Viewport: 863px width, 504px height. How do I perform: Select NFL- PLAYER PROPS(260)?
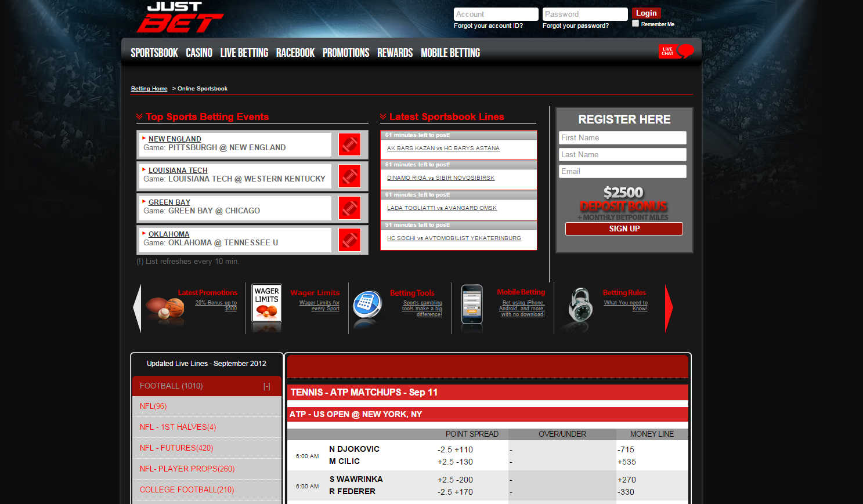tap(207, 469)
